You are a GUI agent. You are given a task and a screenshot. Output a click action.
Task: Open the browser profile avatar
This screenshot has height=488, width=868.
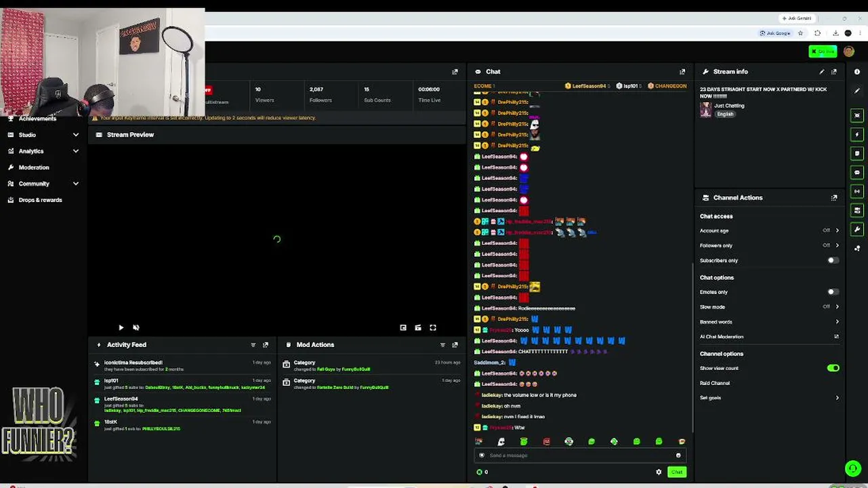coord(849,33)
